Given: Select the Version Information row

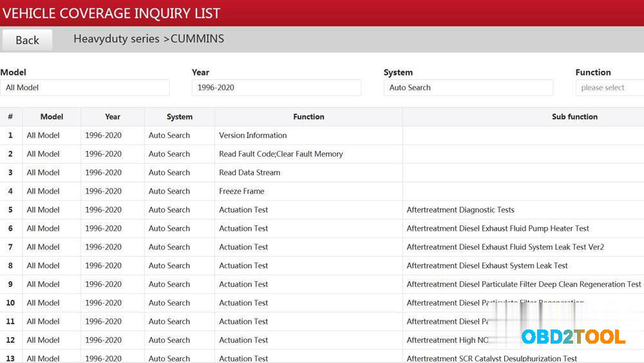Looking at the screenshot, I should point(253,135).
